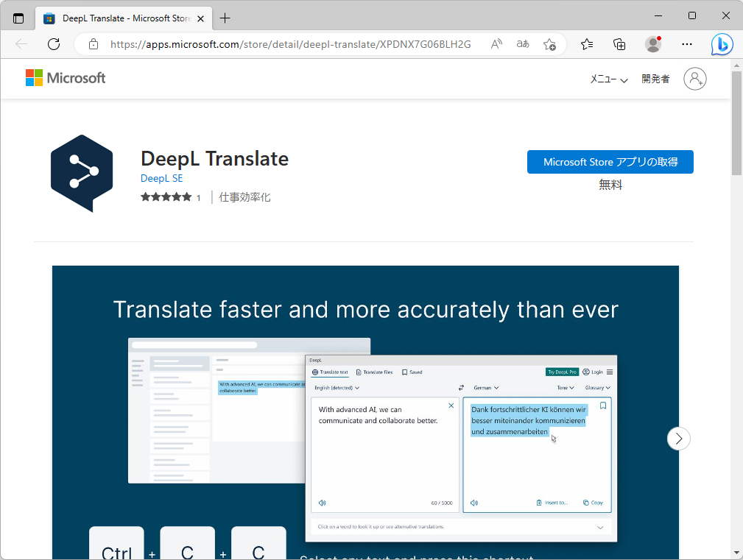Bookmark the German translation
Viewport: 743px width, 560px height.
[x=602, y=405]
